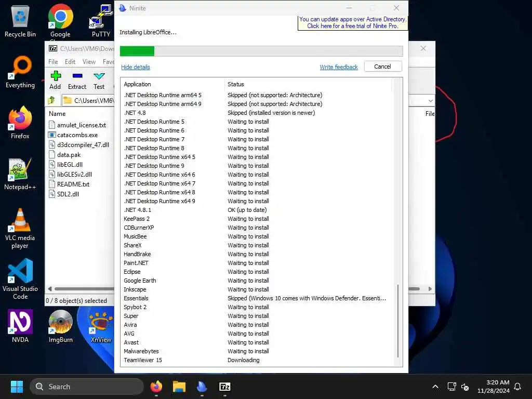Open VLC media player desktop icon
The image size is (532, 399).
[20, 228]
